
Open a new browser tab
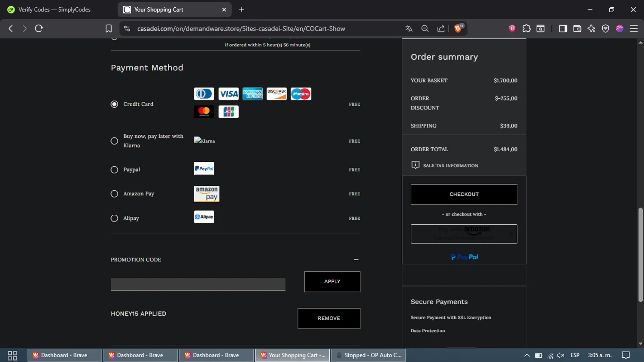(x=242, y=9)
